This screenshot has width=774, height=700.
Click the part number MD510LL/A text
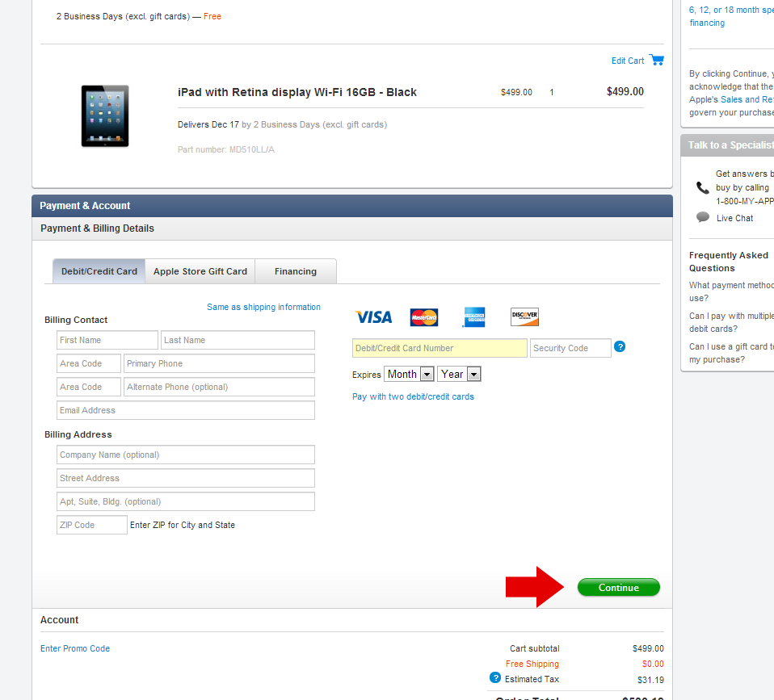[226, 149]
